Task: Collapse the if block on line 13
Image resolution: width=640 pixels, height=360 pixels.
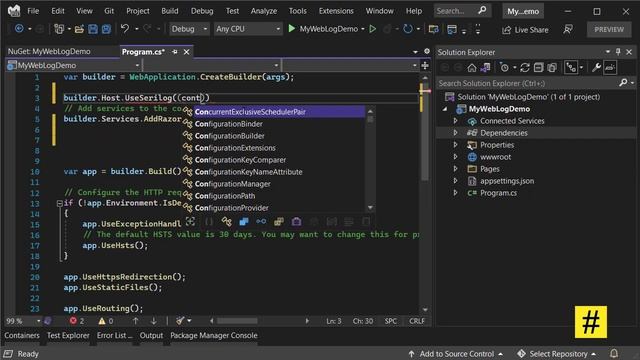Action: (60, 203)
